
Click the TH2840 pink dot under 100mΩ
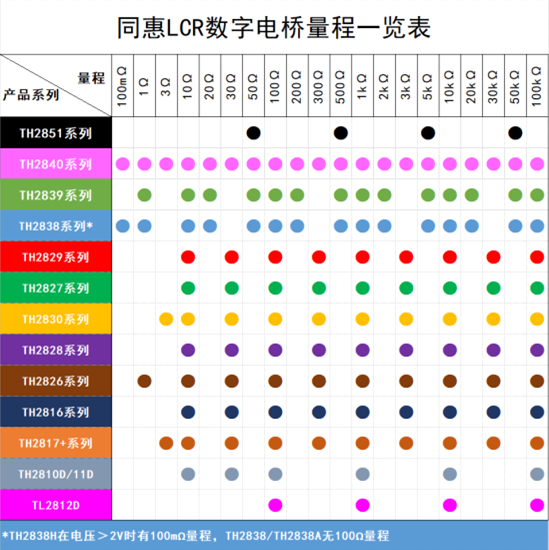[122, 164]
